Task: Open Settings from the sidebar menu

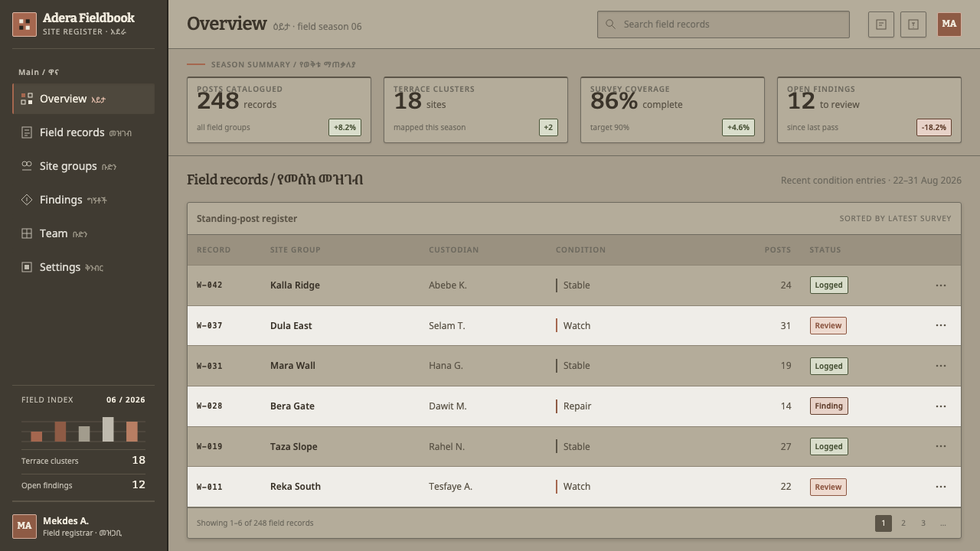Action: tap(83, 267)
